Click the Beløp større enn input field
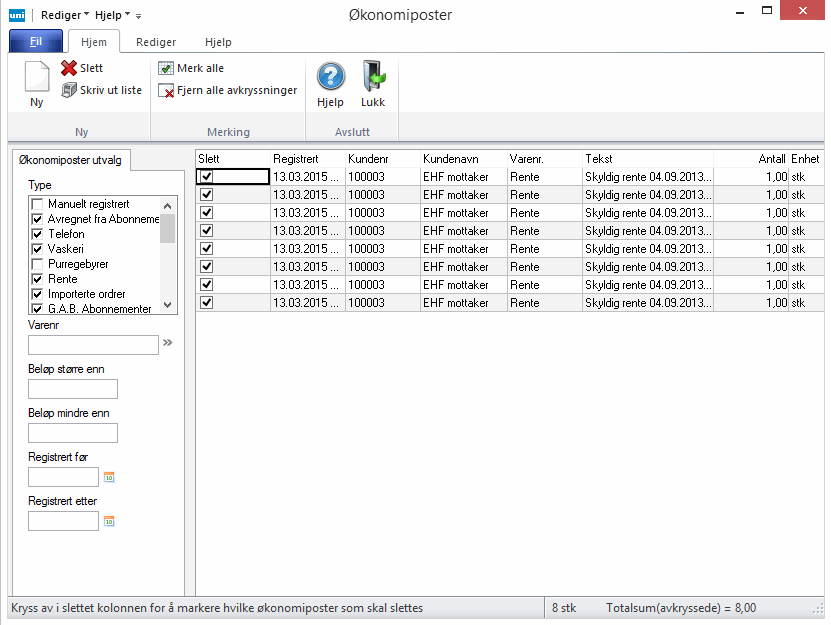Viewport: 831px width, 625px height. (x=73, y=389)
